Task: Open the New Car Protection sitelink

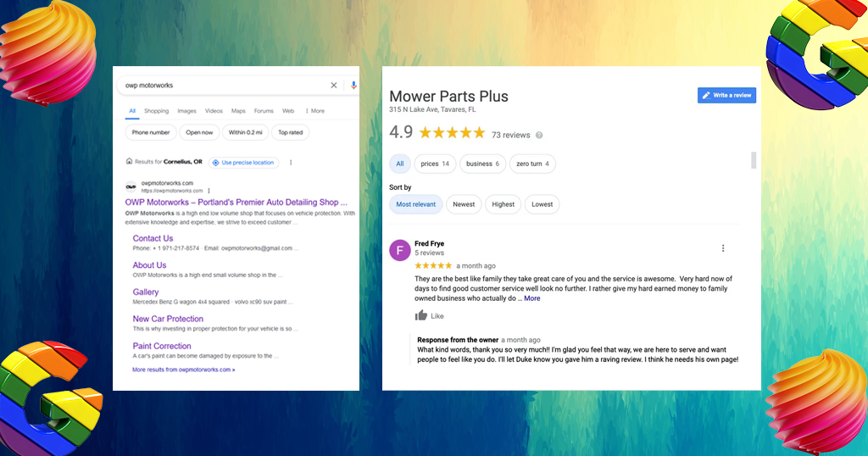Action: pos(168,319)
